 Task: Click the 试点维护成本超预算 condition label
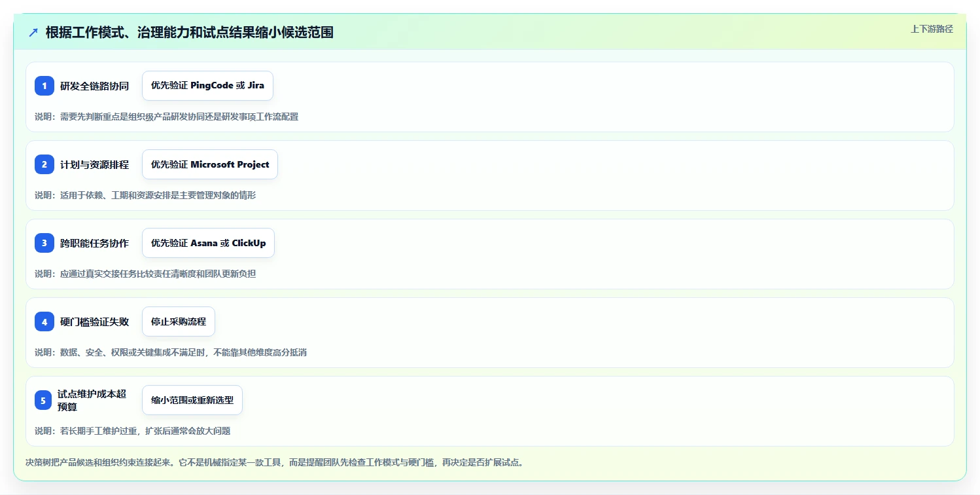[x=92, y=400]
